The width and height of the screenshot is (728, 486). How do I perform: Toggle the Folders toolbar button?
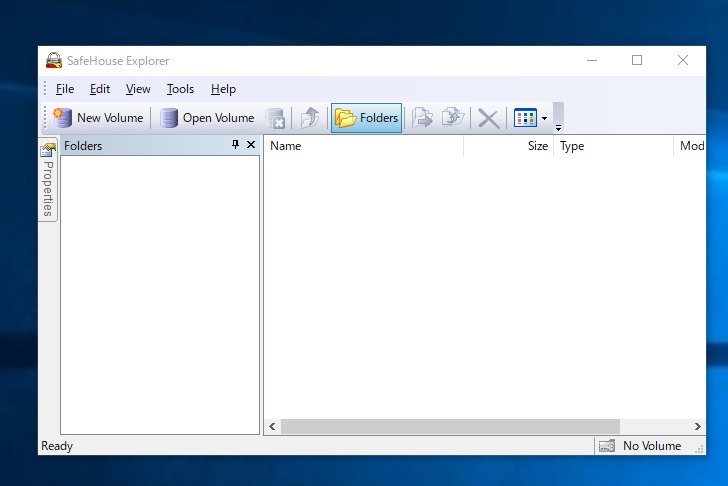[x=366, y=118]
